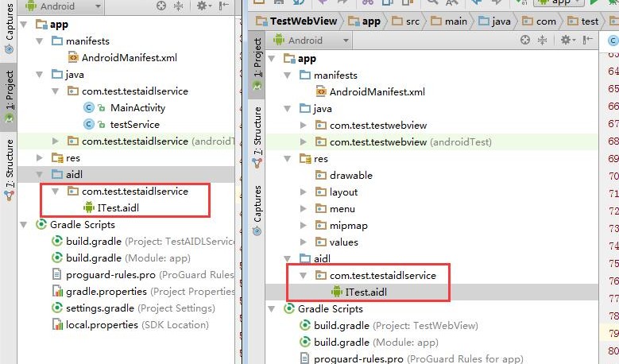619x364 pixels.
Task: Switch to 1: Project tab in TestWebView window
Action: point(257,64)
